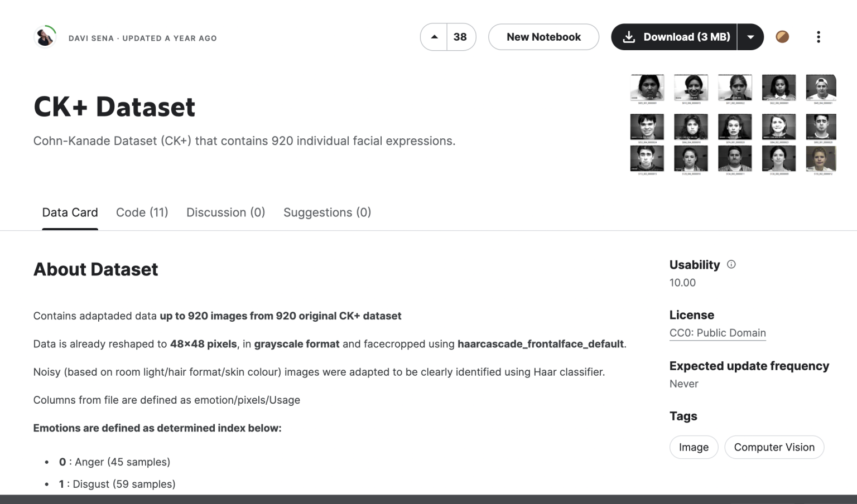Click Davi Sena's profile avatar
The image size is (857, 504).
tap(45, 37)
